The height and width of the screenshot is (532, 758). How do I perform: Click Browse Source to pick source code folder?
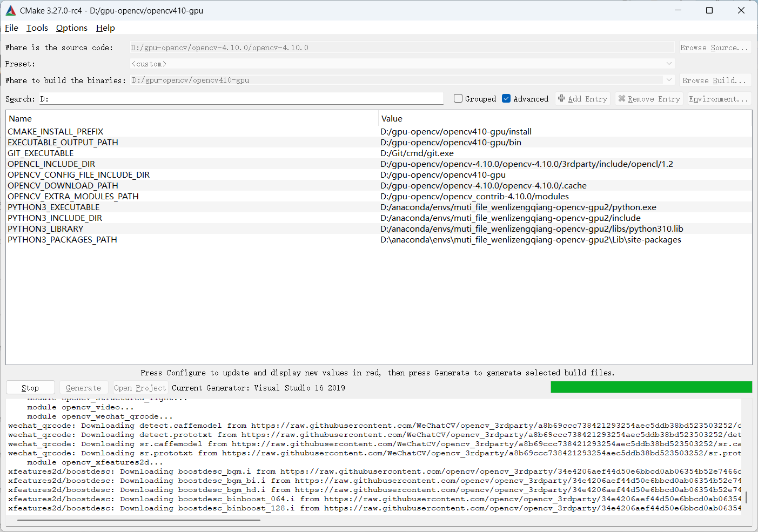pyautogui.click(x=714, y=47)
